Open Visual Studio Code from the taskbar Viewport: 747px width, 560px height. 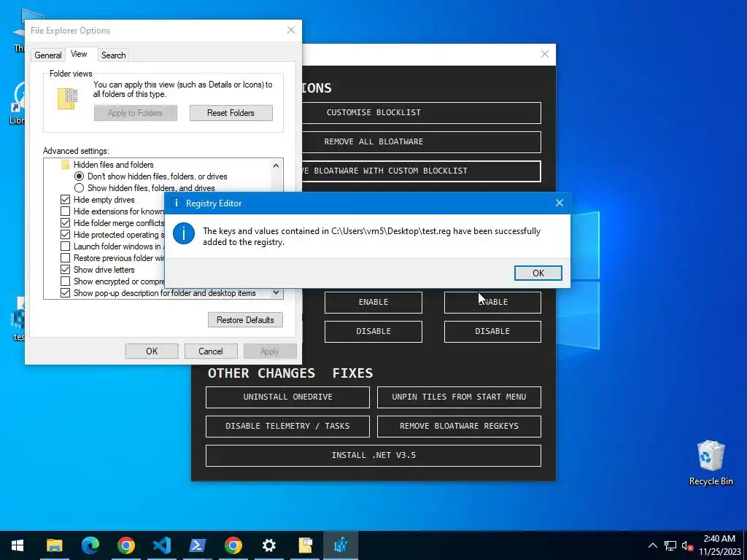[x=161, y=545]
